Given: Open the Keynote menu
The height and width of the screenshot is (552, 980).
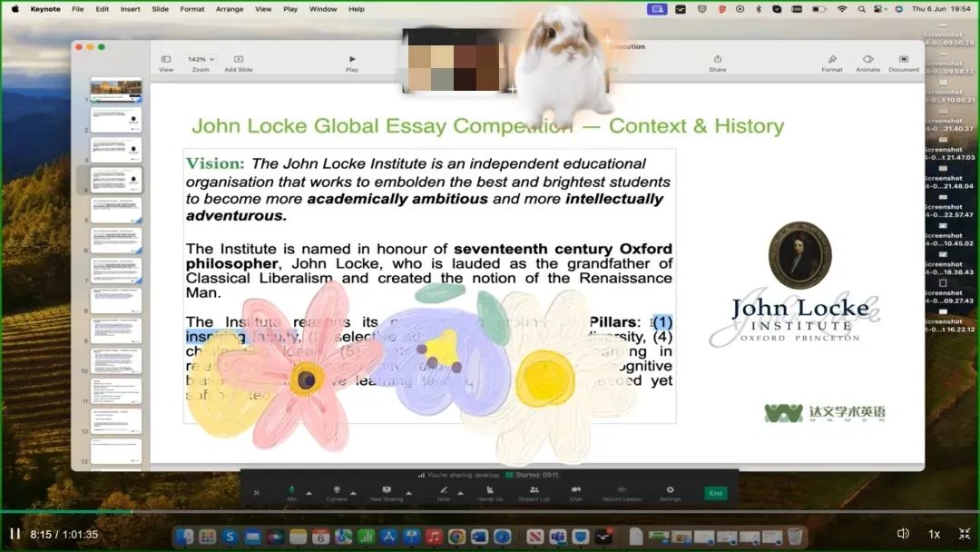Looking at the screenshot, I should coord(45,9).
